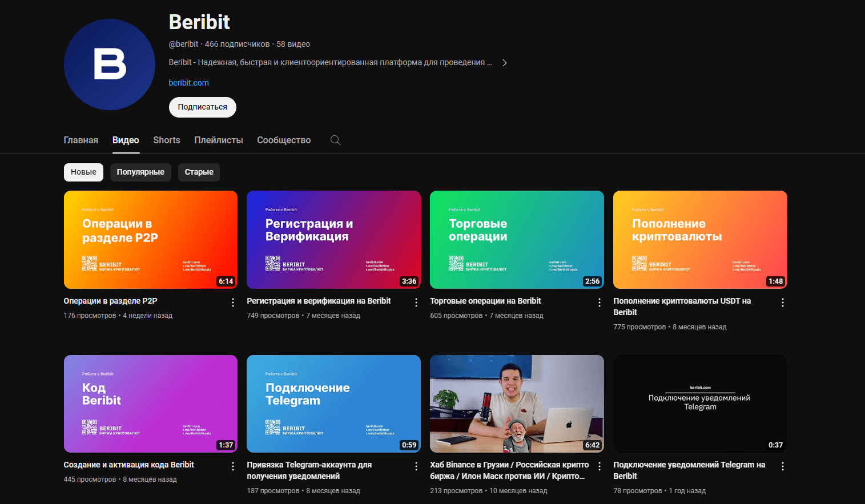Click the 0:59 duration badge

(x=409, y=445)
